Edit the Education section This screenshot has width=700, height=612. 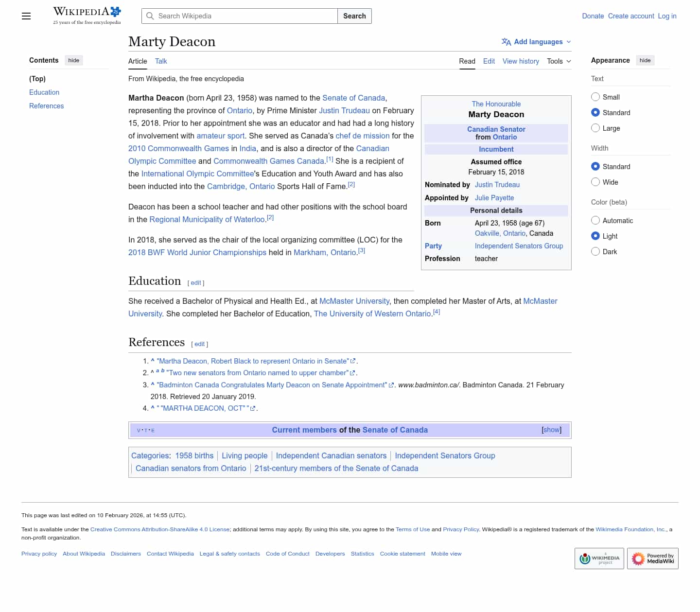196,283
